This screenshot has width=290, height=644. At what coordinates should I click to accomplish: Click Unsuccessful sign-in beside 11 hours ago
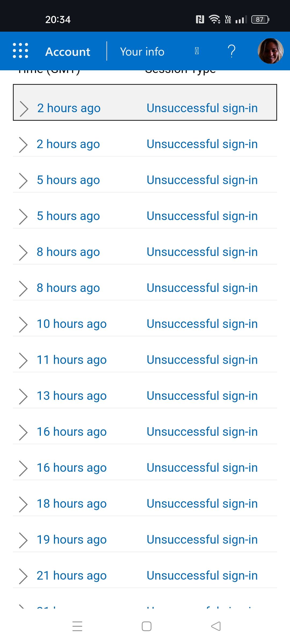(202, 360)
